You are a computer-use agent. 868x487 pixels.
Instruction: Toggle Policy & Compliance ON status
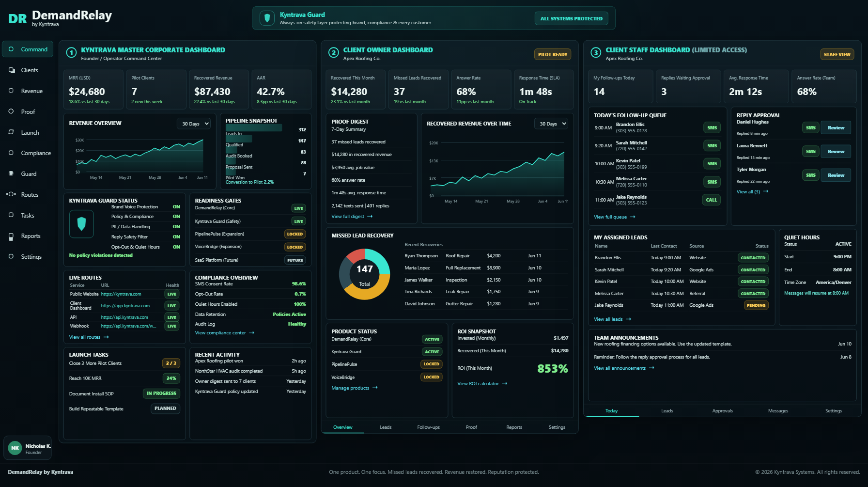click(176, 217)
